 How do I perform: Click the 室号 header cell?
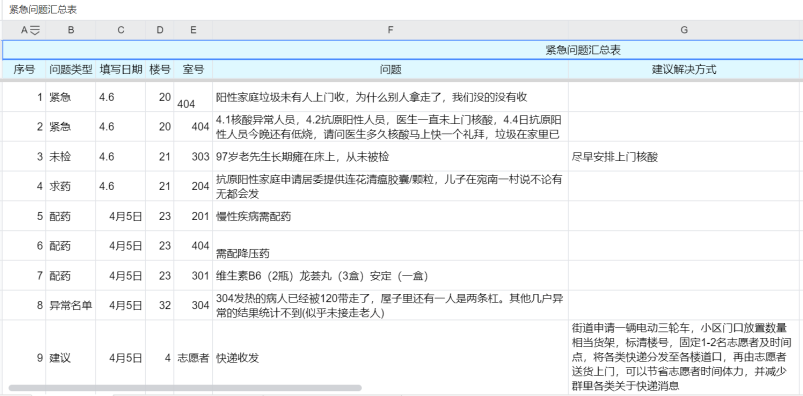(193, 70)
